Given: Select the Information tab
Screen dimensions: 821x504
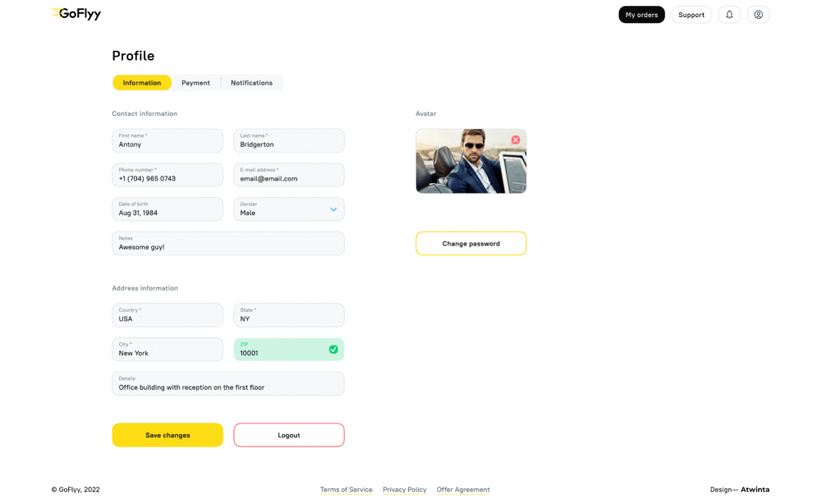Looking at the screenshot, I should coord(142,83).
